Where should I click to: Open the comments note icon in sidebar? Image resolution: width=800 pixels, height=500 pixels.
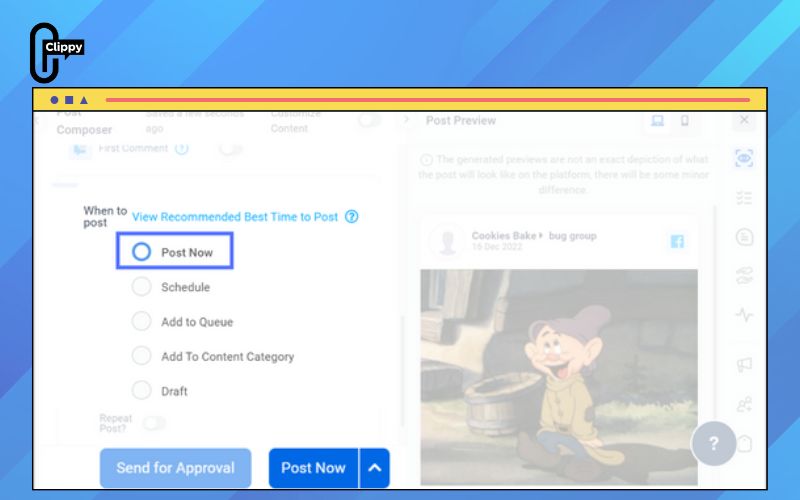pos(744,237)
